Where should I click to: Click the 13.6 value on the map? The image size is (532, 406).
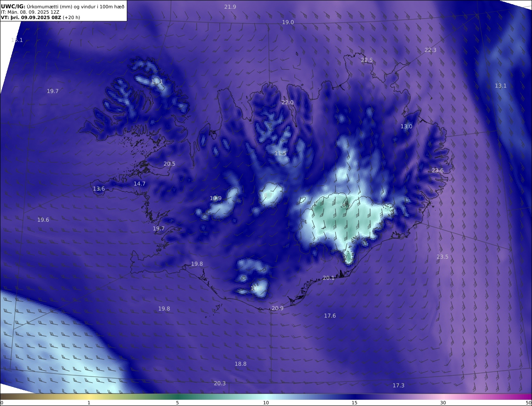click(99, 189)
